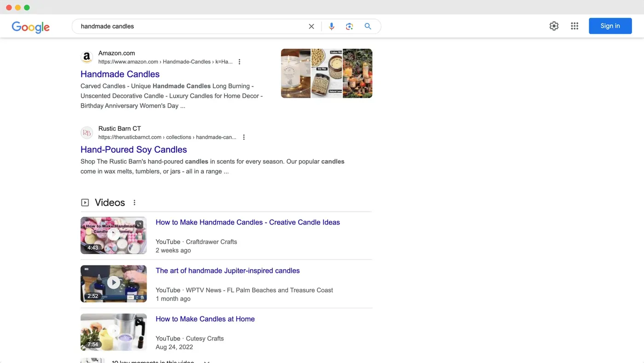644x363 pixels.
Task: Click the Rustic Barn CT site name
Action: pyautogui.click(x=120, y=128)
